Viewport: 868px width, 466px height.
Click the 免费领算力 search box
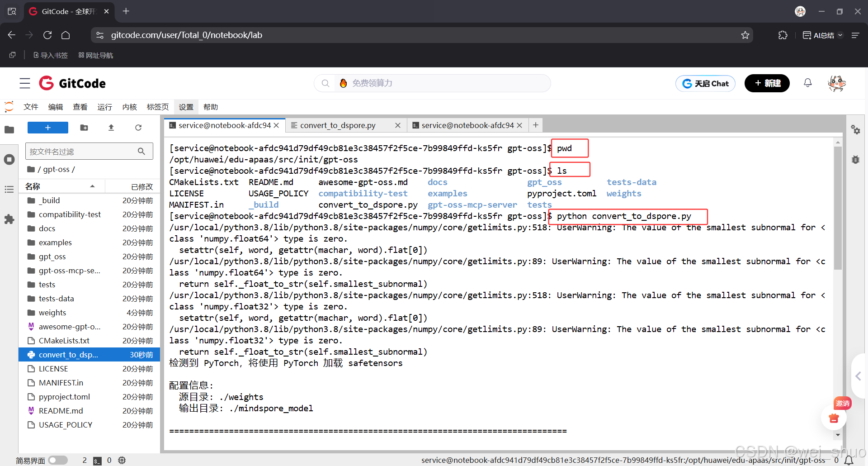click(x=432, y=83)
